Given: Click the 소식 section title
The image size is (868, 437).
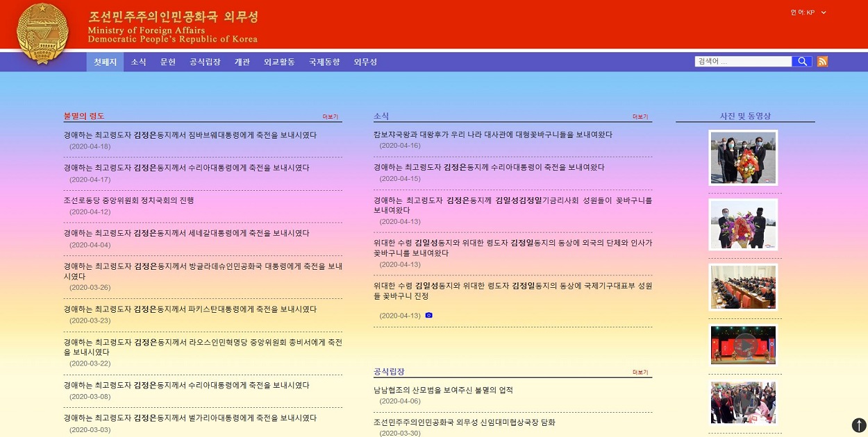Looking at the screenshot, I should 381,116.
